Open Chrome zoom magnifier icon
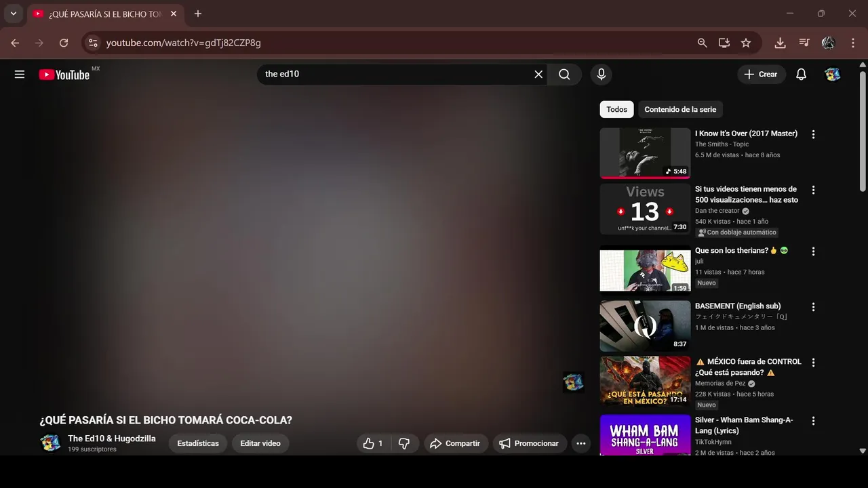Viewport: 868px width, 488px height. (703, 43)
